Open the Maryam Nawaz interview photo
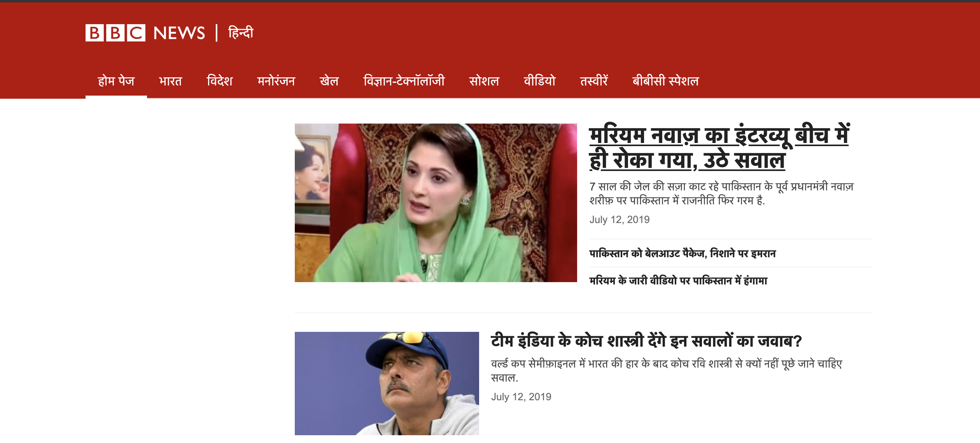This screenshot has width=980, height=443. [x=436, y=203]
